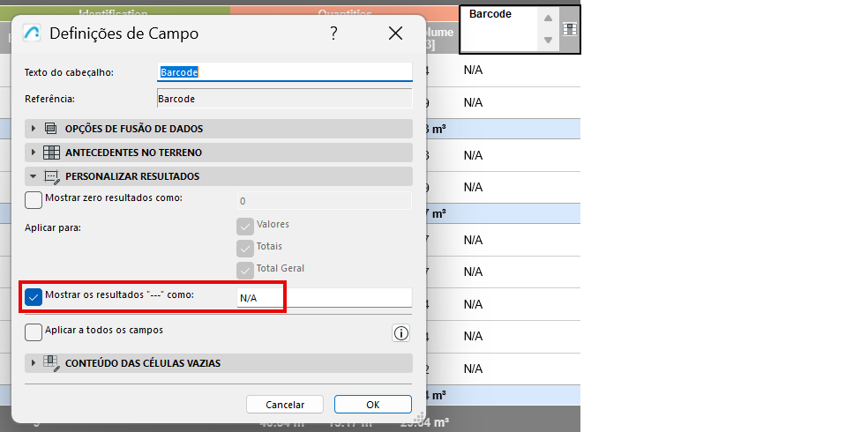The height and width of the screenshot is (432, 868).
Task: Click the first N/A cell in Barcode column
Action: click(474, 71)
